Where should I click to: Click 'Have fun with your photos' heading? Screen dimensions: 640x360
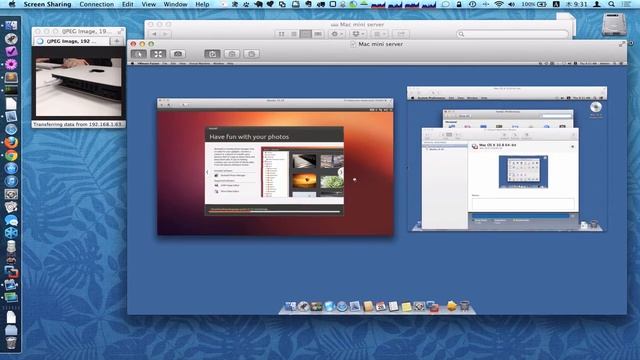point(249,137)
